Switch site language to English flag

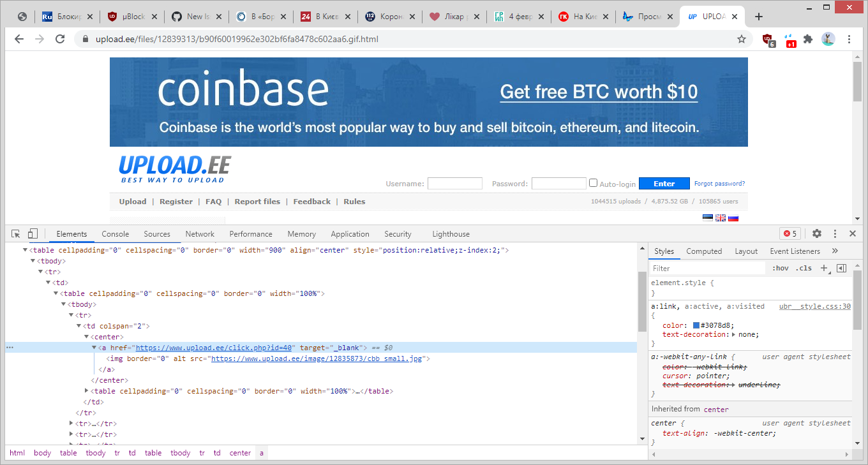point(721,218)
